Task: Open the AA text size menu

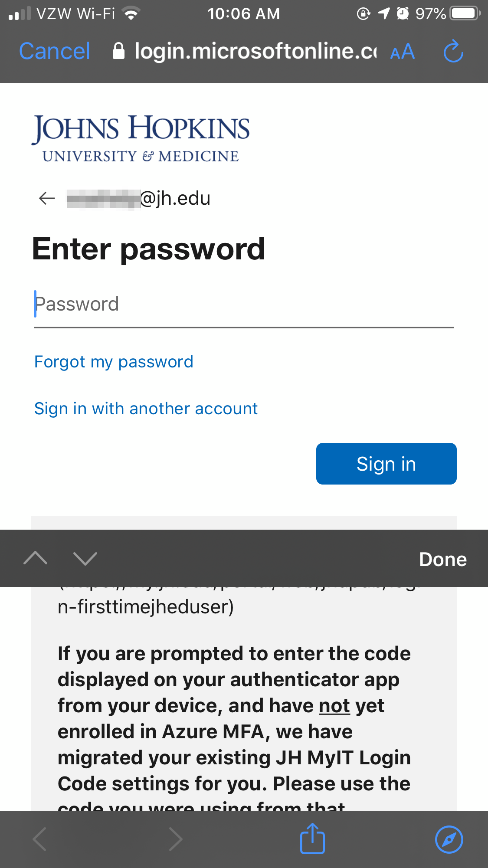Action: coord(403,52)
